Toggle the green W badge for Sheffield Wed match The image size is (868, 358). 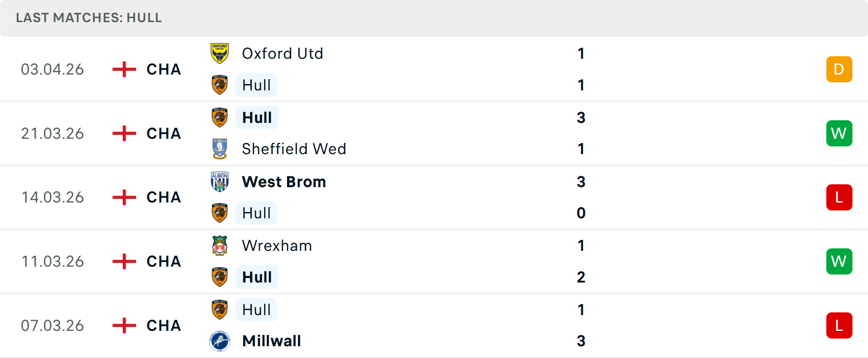pyautogui.click(x=839, y=133)
